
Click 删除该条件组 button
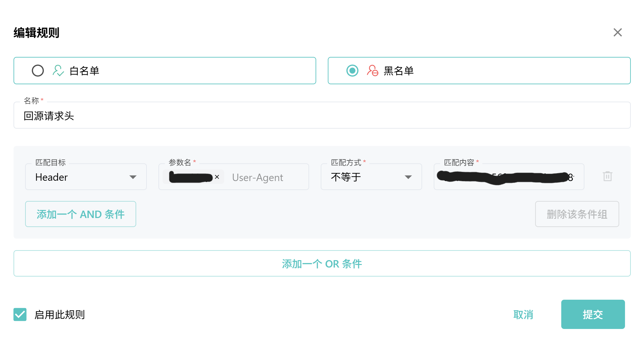(x=577, y=214)
